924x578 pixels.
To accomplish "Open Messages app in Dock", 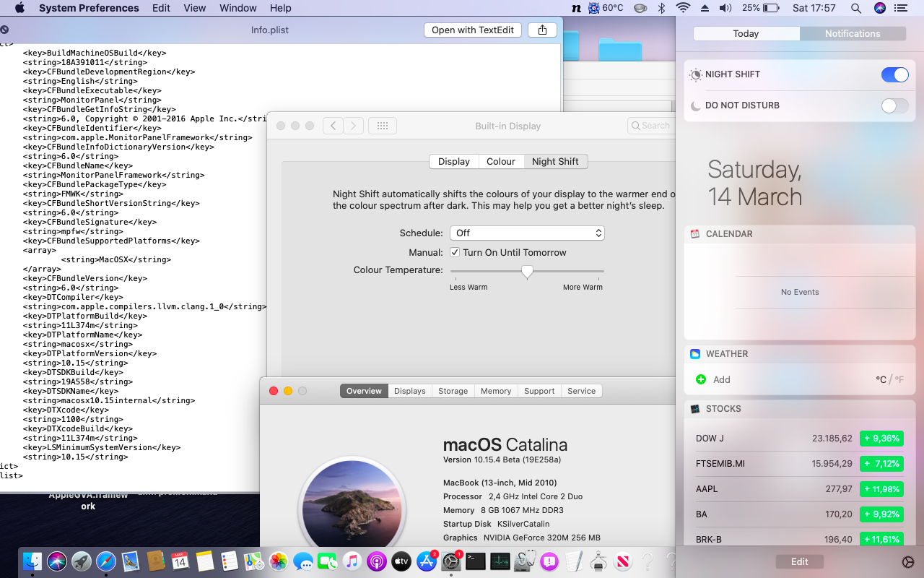I will click(303, 561).
